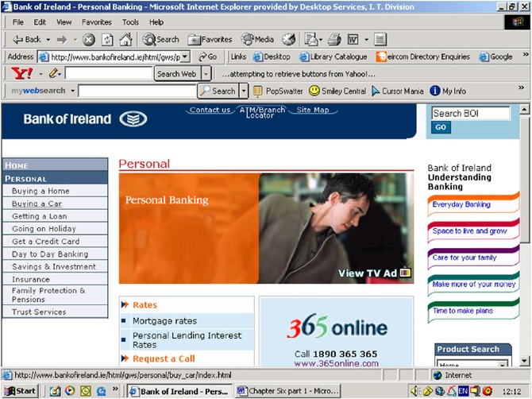Click the Yahoo! logo in the toolbar

point(22,73)
